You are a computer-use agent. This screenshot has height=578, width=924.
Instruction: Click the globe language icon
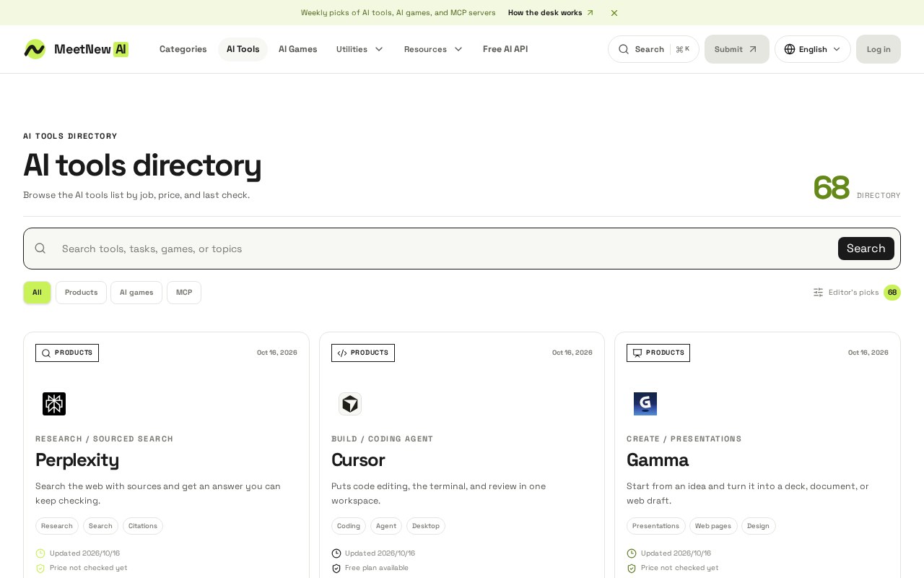click(790, 49)
